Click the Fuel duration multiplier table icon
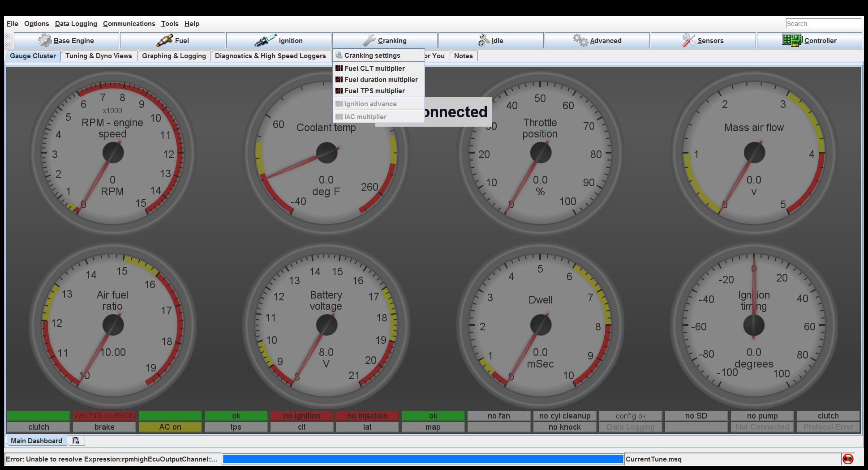 click(x=339, y=80)
